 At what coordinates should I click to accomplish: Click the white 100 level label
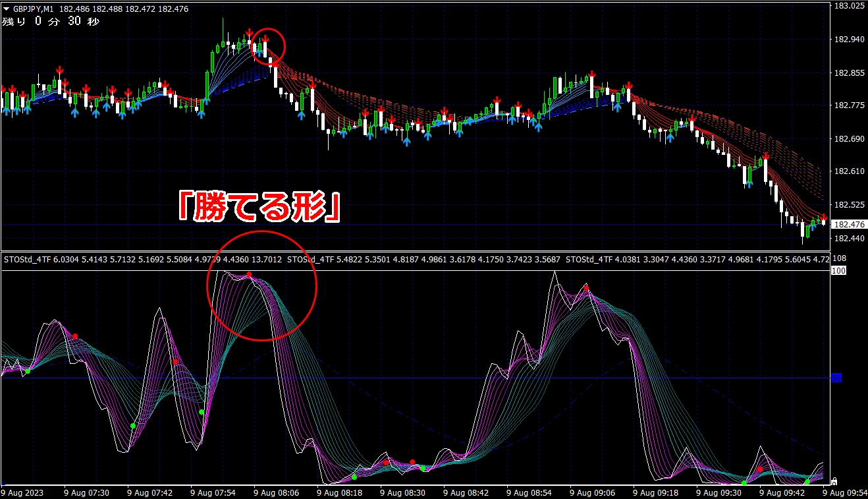click(838, 271)
